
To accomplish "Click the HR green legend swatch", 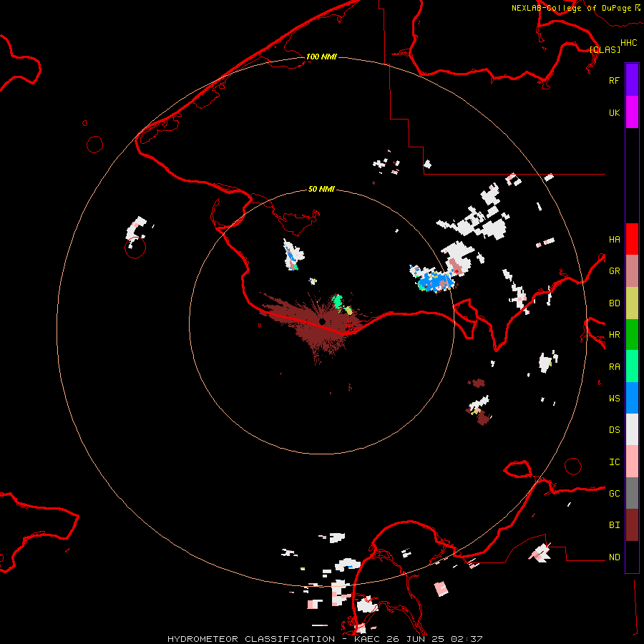I will point(632,335).
